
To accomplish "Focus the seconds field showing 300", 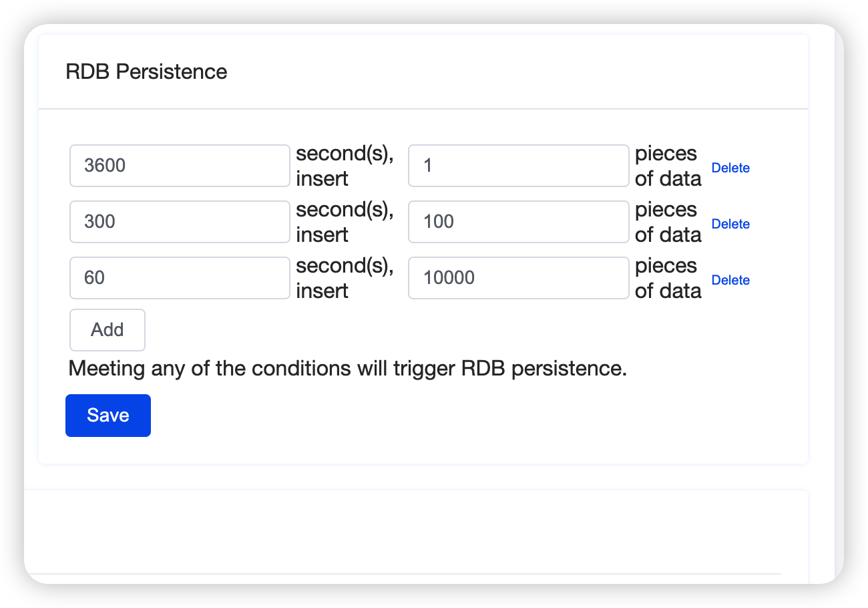I will coord(180,222).
